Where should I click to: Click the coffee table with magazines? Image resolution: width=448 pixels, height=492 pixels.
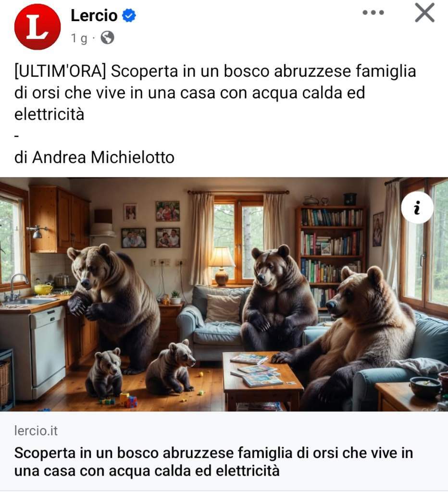click(262, 380)
